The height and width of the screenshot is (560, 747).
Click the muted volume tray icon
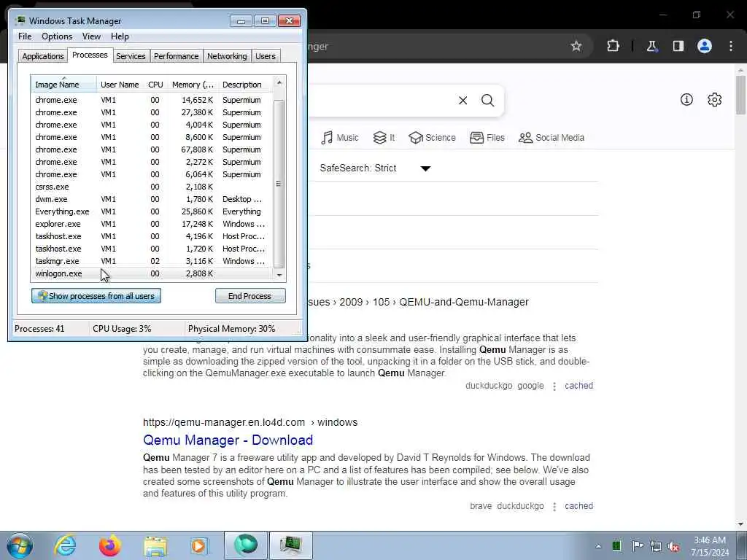(673, 546)
